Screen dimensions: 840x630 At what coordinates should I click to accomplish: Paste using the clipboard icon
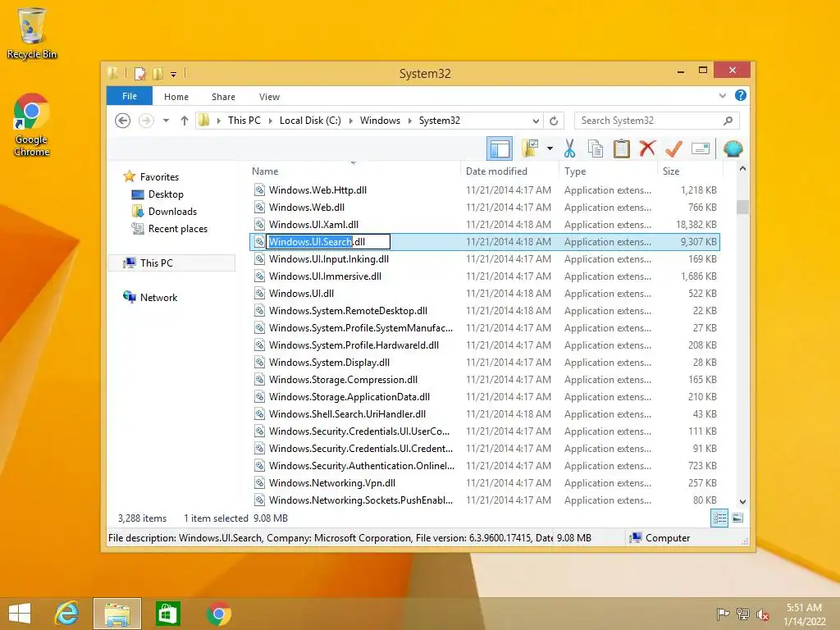point(622,148)
